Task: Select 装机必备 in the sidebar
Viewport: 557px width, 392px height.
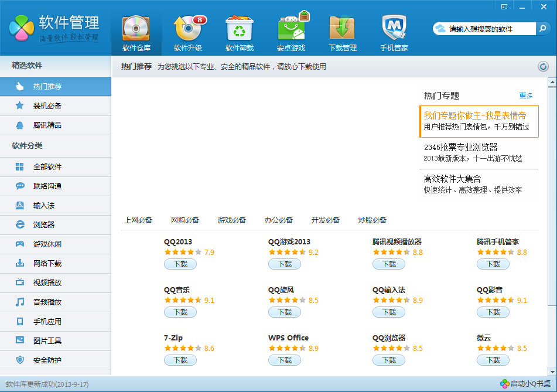Action: (56, 105)
